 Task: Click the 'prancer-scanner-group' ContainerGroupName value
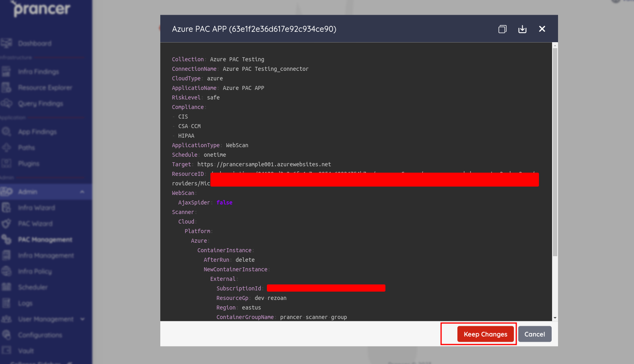tap(313, 317)
